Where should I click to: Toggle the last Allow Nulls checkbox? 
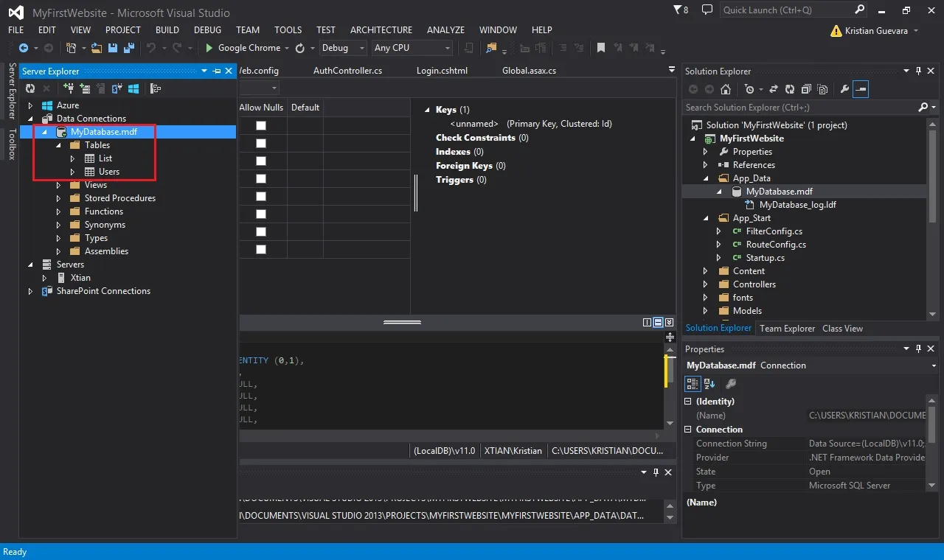pyautogui.click(x=261, y=249)
